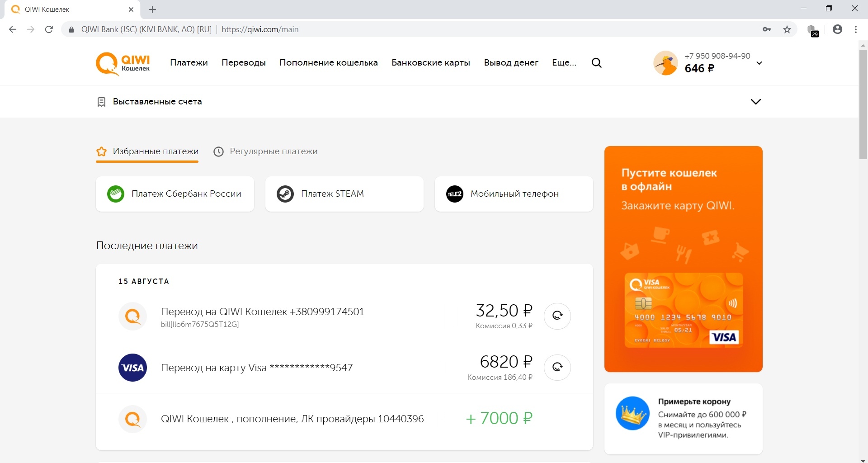The width and height of the screenshot is (868, 463).
Task: Click the Visa logo in payment history
Action: point(132,368)
